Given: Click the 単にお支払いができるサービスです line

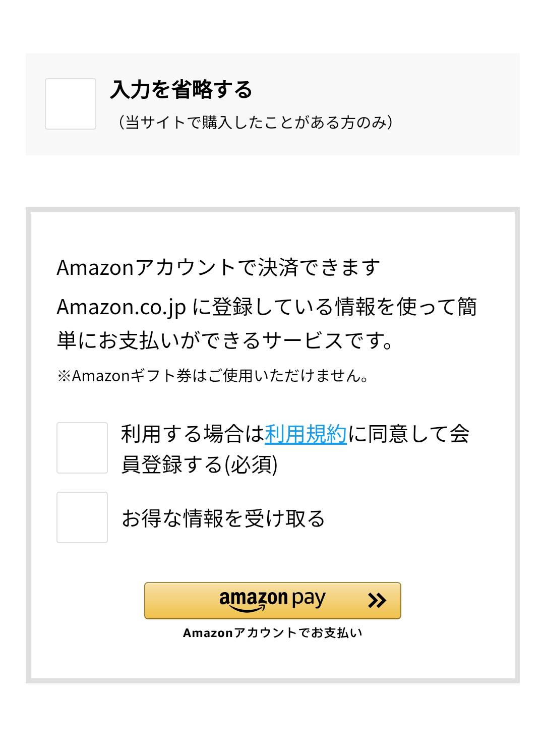Looking at the screenshot, I should [x=225, y=340].
